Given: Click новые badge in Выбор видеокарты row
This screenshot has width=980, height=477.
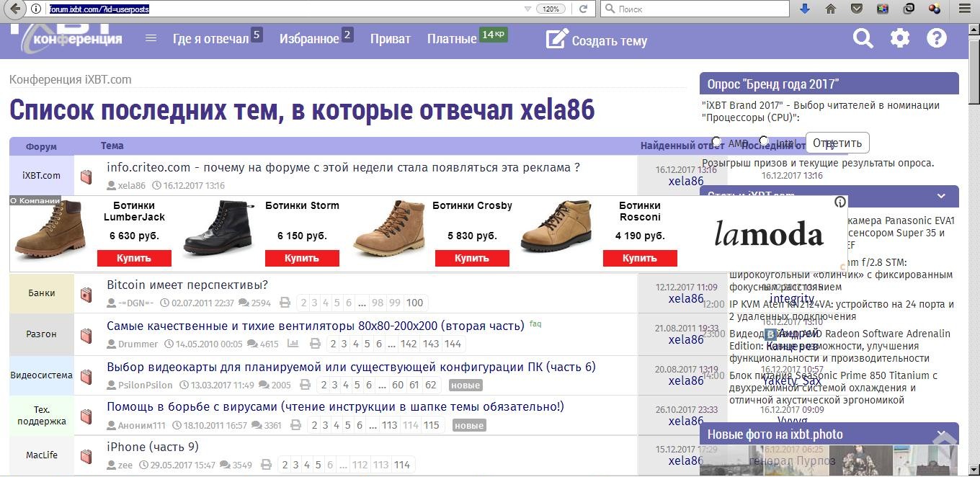Looking at the screenshot, I should [465, 385].
